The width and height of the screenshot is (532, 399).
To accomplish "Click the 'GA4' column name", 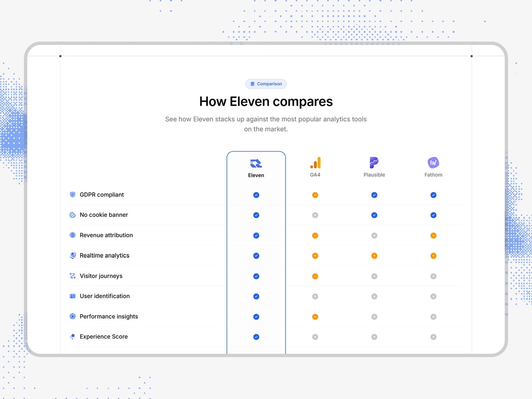I will pyautogui.click(x=315, y=175).
